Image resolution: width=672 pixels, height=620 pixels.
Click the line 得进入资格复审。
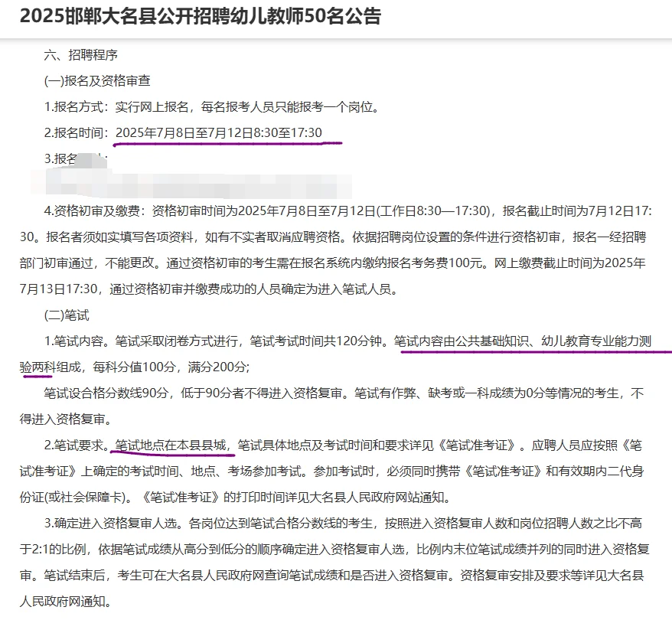[67, 419]
